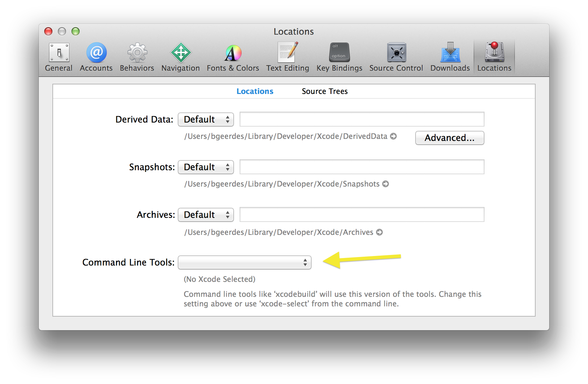Viewport: 588px width, 384px height.
Task: Open the Source Control pane
Action: tap(396, 57)
